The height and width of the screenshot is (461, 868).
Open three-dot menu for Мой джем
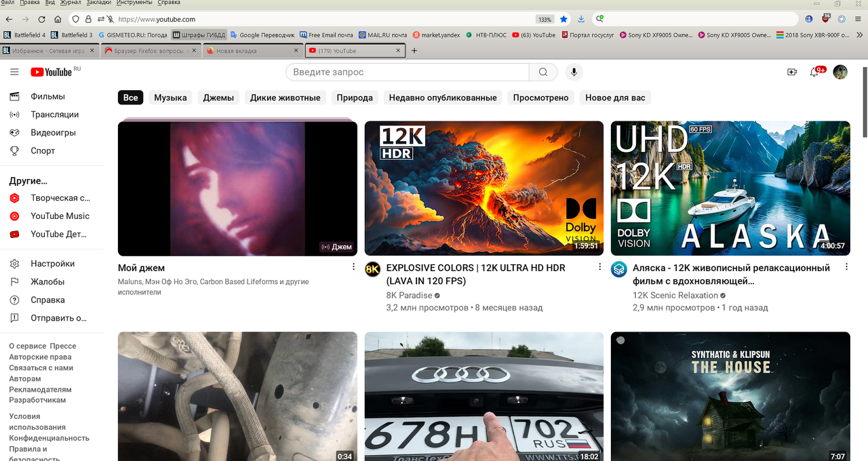coord(353,267)
